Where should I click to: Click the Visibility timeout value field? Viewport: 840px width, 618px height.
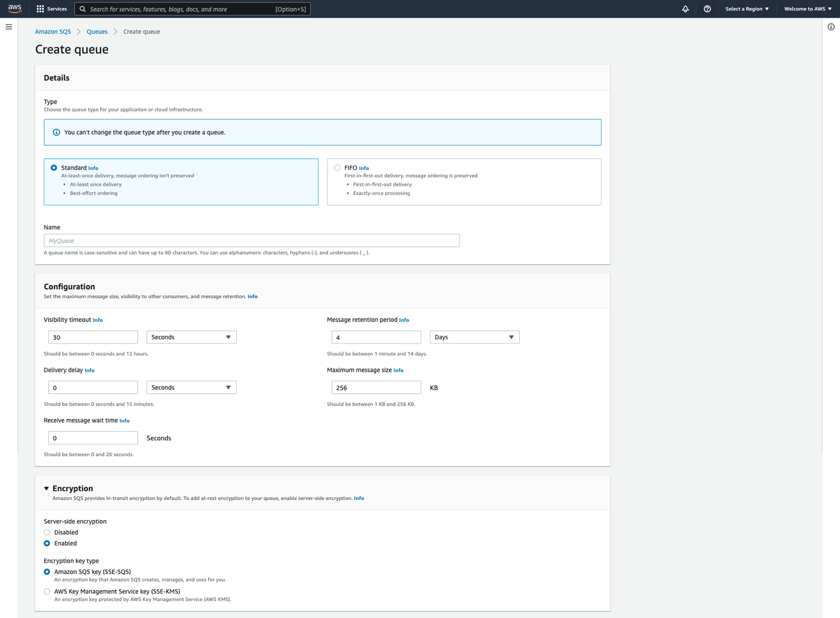point(93,337)
